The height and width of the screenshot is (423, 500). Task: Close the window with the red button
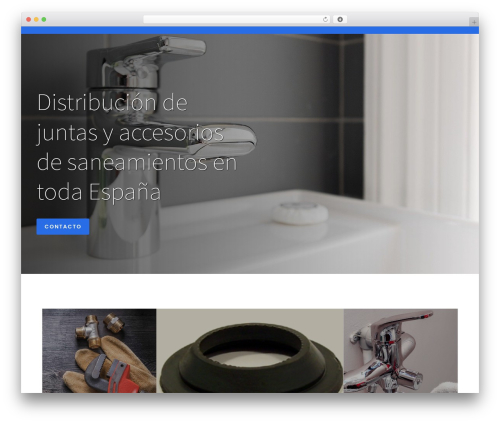[29, 20]
